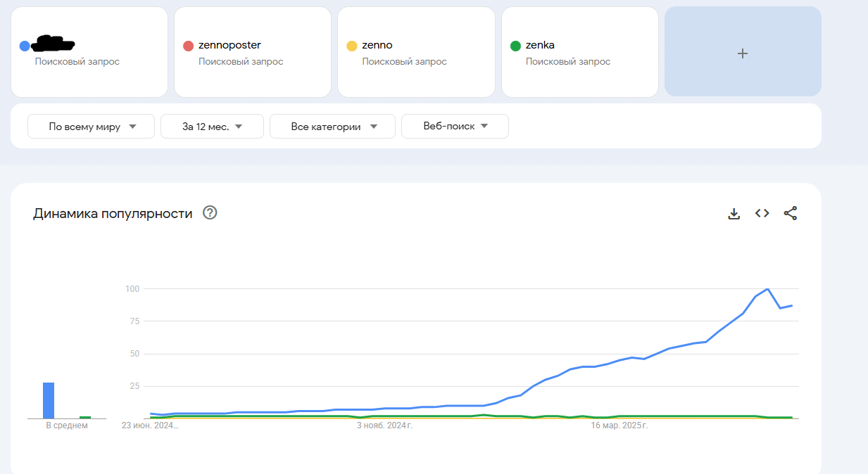Click the green average bar
The height and width of the screenshot is (474, 868).
[85, 418]
